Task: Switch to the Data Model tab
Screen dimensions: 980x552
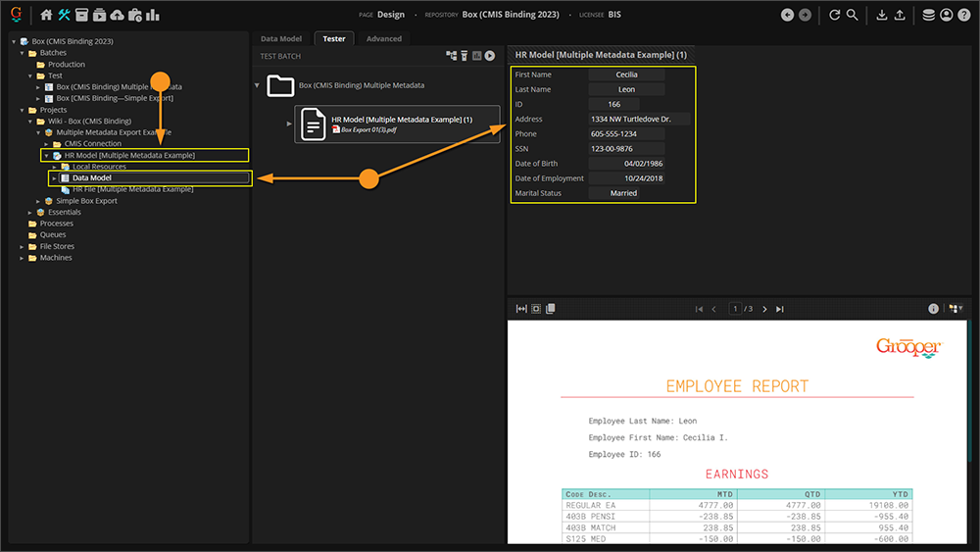Action: point(281,39)
